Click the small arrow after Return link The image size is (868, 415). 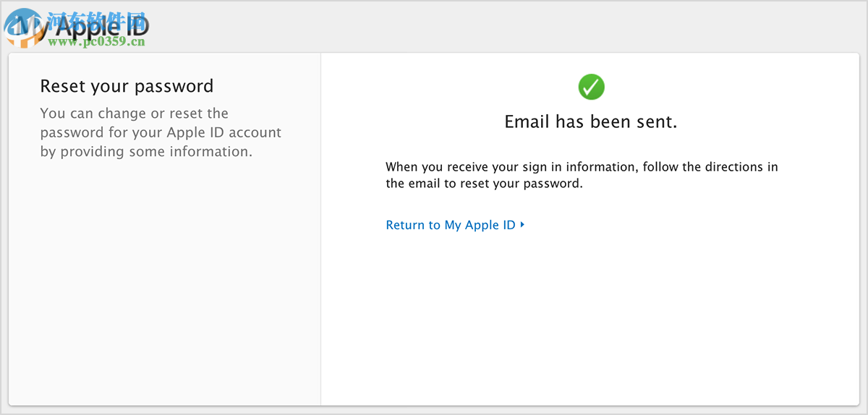[522, 225]
